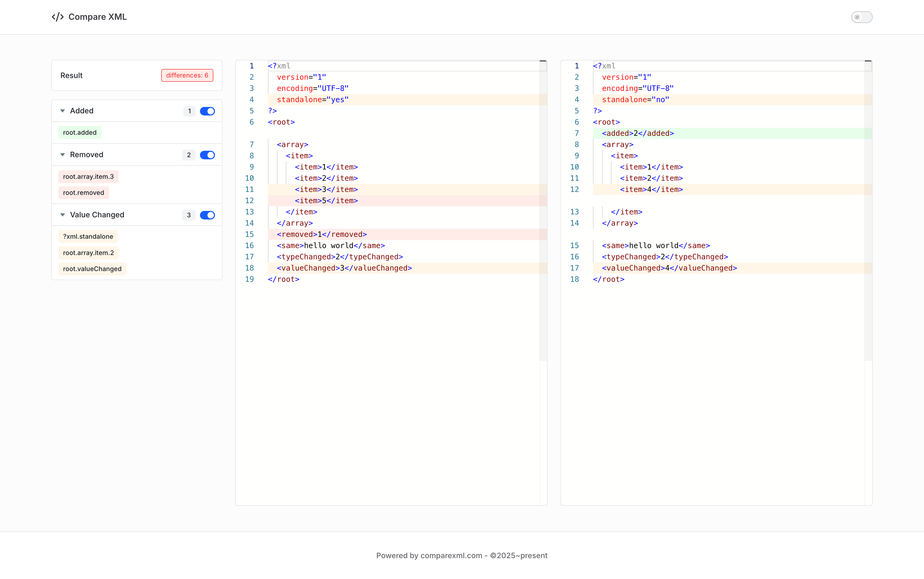Select the root.removed diff tag
The height and width of the screenshot is (579, 924).
[x=83, y=193]
